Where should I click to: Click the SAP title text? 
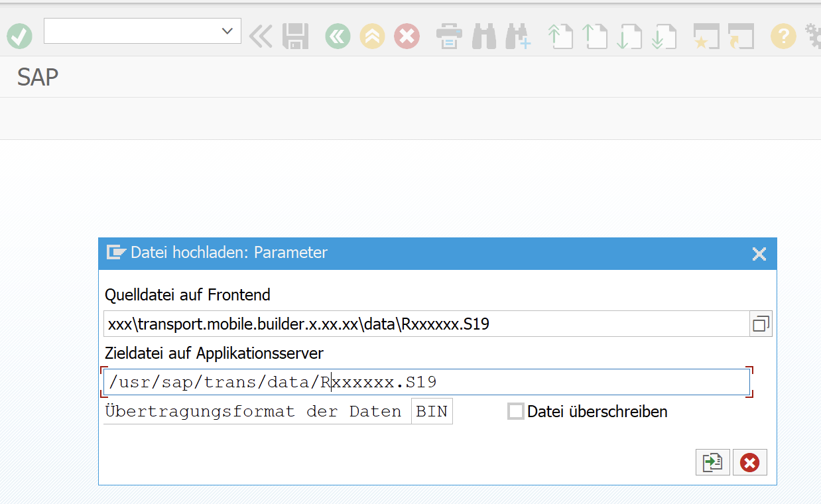[x=38, y=77]
